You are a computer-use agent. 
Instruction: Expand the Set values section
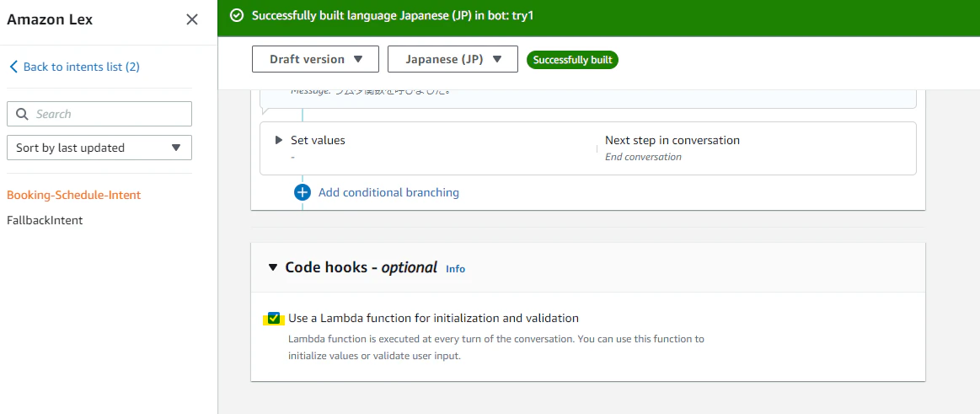click(279, 140)
